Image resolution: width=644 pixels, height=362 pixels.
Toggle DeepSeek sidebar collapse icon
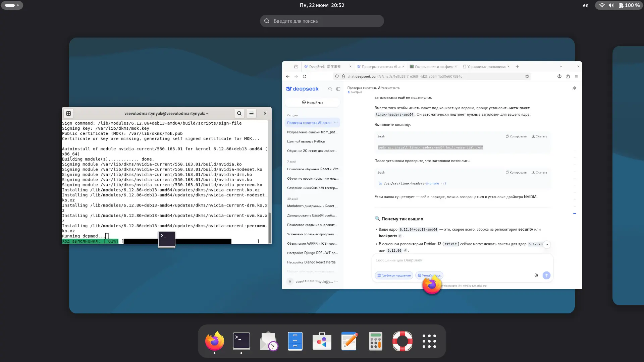coord(338,89)
